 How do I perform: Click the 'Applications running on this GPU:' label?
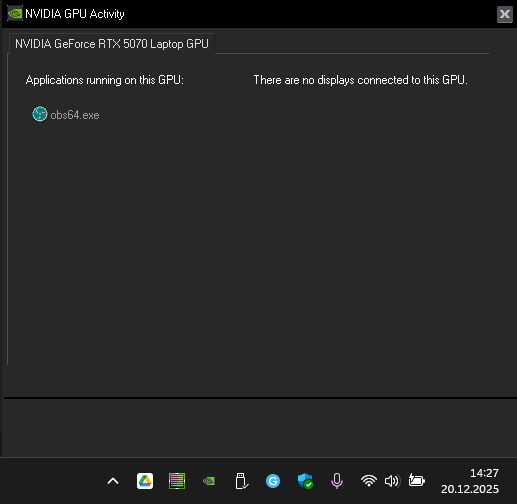click(105, 80)
